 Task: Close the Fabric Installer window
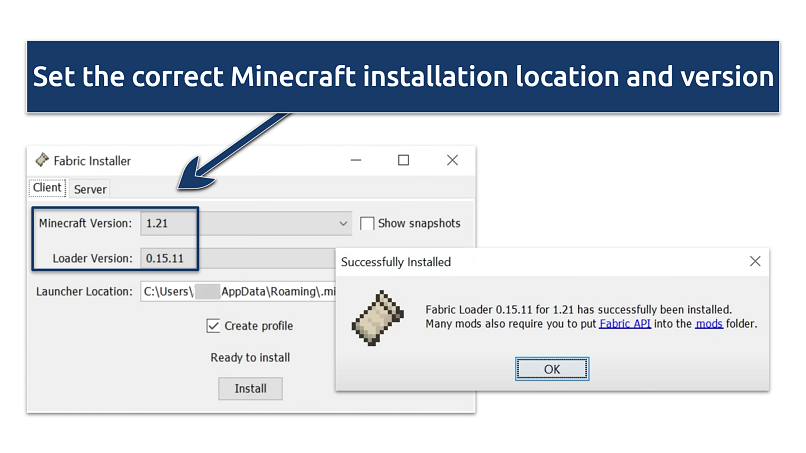[452, 160]
